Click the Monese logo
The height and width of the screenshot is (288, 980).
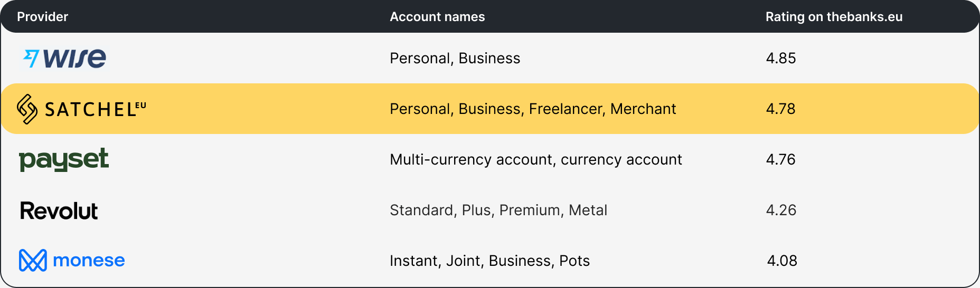pyautogui.click(x=72, y=261)
